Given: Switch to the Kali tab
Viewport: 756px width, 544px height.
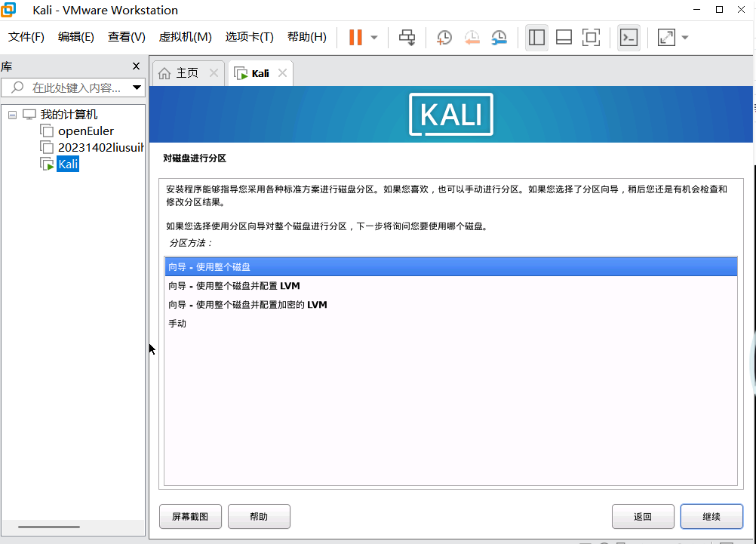Looking at the screenshot, I should click(260, 73).
